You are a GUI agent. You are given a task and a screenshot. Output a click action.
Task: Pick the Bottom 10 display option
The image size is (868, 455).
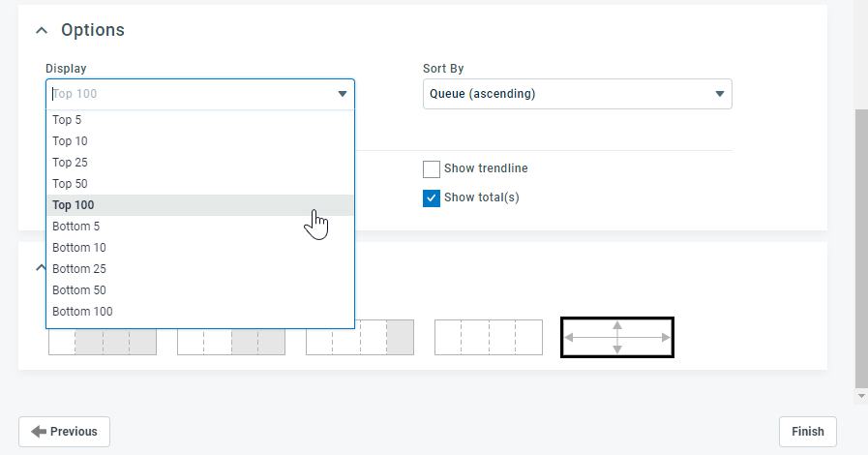coord(79,248)
